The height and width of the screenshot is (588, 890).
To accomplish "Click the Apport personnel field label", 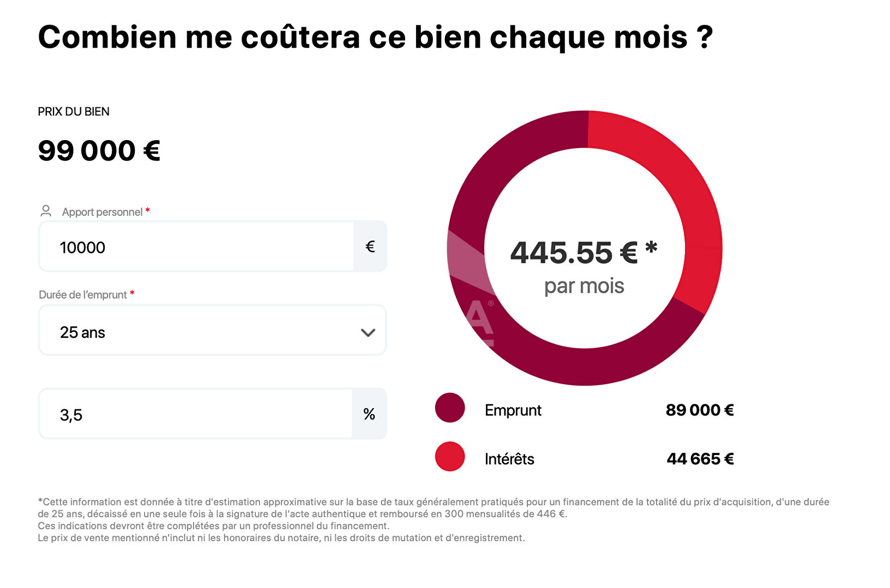I will [x=103, y=212].
